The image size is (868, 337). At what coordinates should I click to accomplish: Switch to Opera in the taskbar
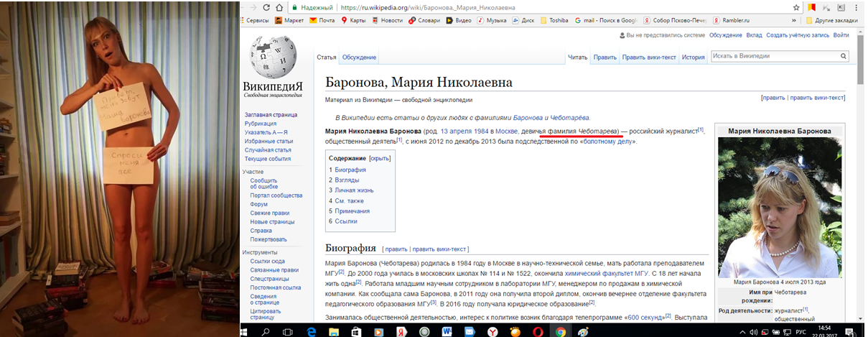(x=536, y=331)
